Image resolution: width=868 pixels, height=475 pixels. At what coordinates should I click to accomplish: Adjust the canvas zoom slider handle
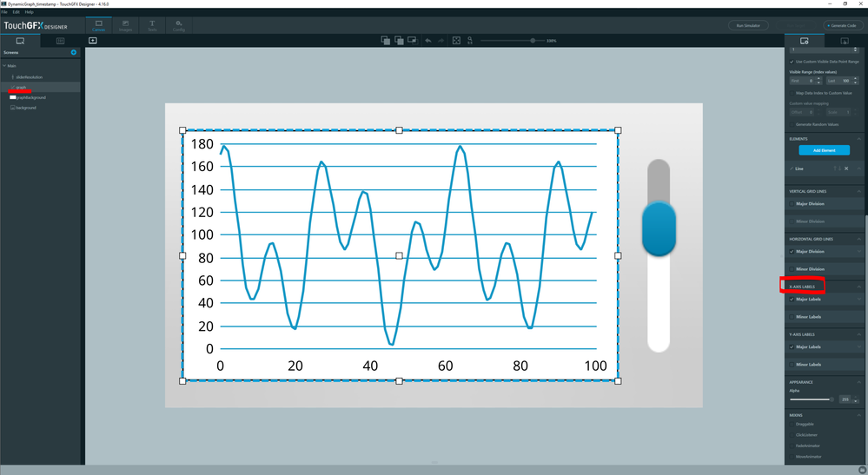[x=533, y=40]
